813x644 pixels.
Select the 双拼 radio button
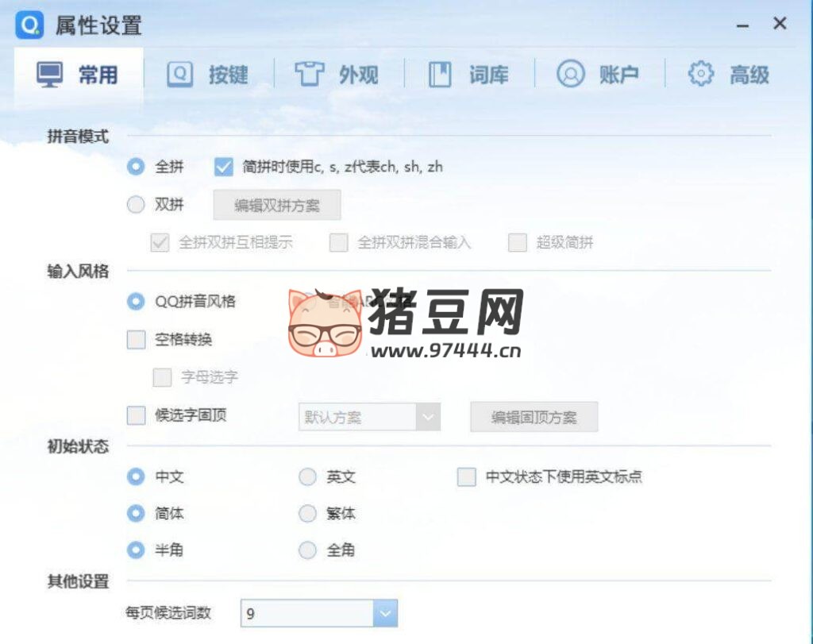click(x=136, y=204)
